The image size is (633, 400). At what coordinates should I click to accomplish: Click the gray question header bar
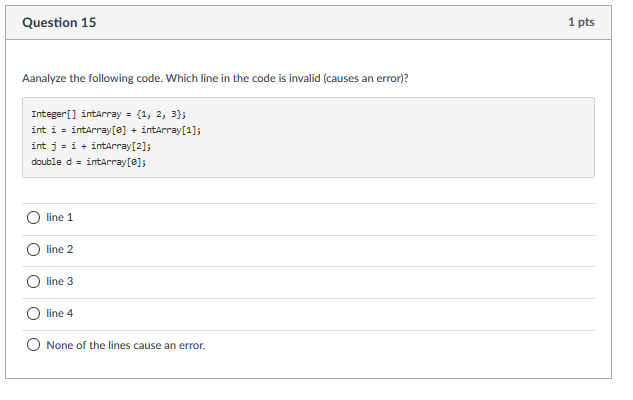pos(320,22)
